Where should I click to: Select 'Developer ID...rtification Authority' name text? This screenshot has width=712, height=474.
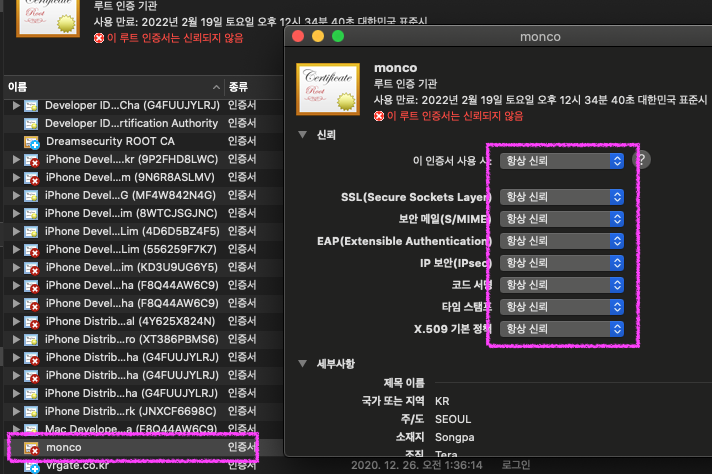tap(132, 123)
